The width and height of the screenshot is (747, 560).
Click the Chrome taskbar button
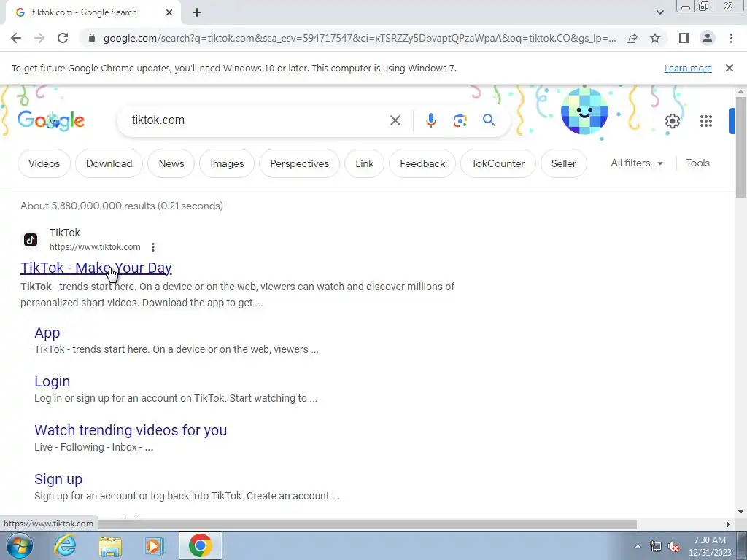201,545
